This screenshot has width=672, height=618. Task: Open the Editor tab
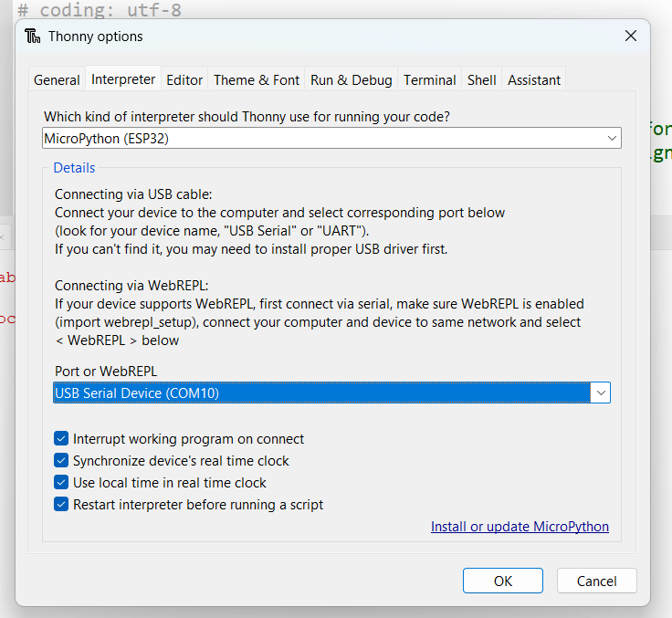coord(184,80)
